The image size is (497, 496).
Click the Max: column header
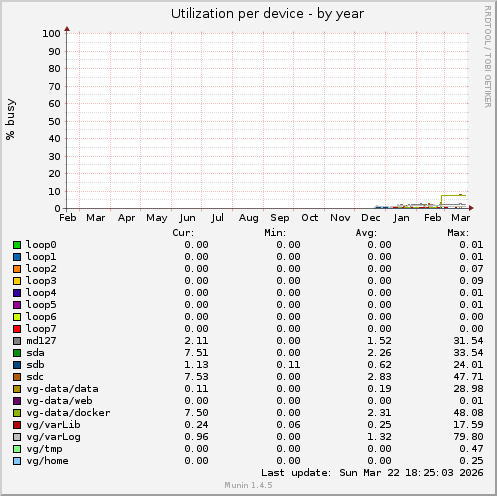tap(458, 233)
